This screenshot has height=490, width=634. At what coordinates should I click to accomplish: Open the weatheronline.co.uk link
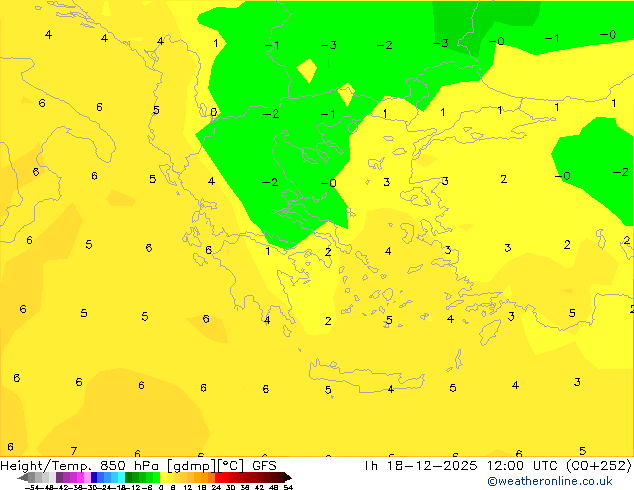(550, 481)
